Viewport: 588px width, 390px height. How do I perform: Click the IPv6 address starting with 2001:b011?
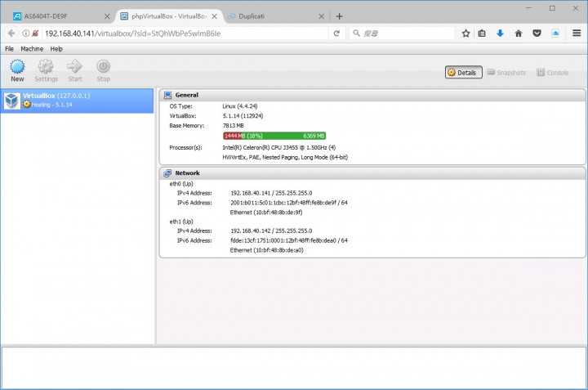(289, 203)
